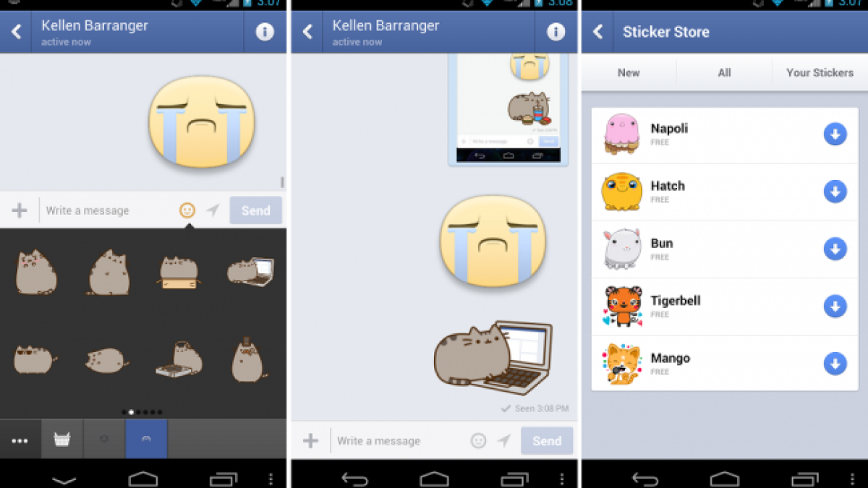Choose the Pusheen laptop sticker in the picker

[250, 271]
